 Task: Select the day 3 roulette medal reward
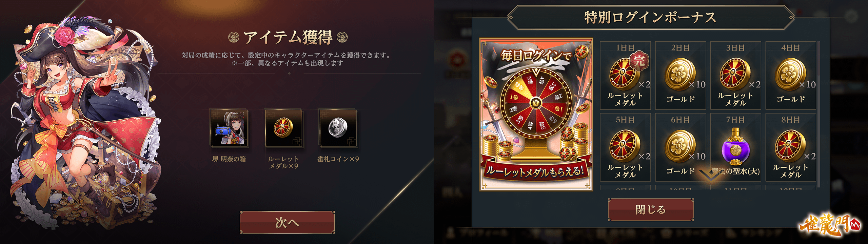(x=736, y=75)
